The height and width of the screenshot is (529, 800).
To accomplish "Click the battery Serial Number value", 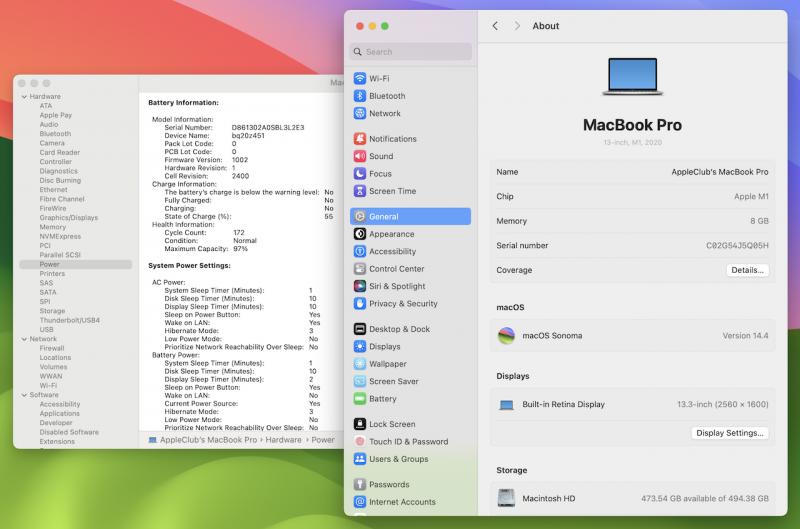I will [x=268, y=128].
